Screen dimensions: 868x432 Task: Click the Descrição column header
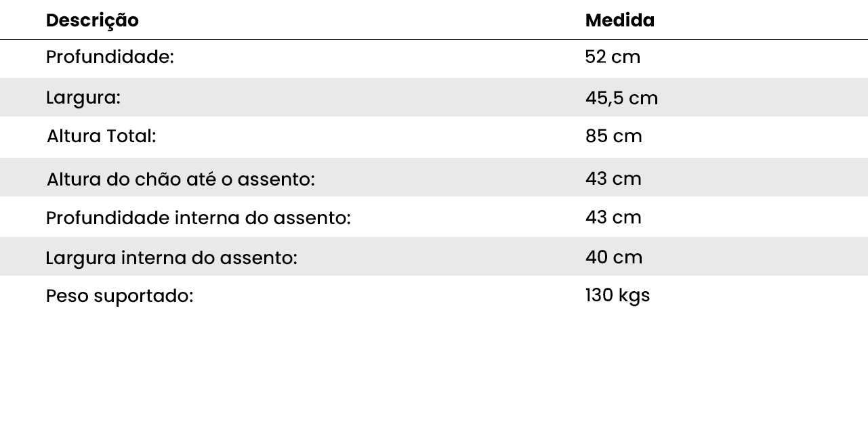coord(92,21)
